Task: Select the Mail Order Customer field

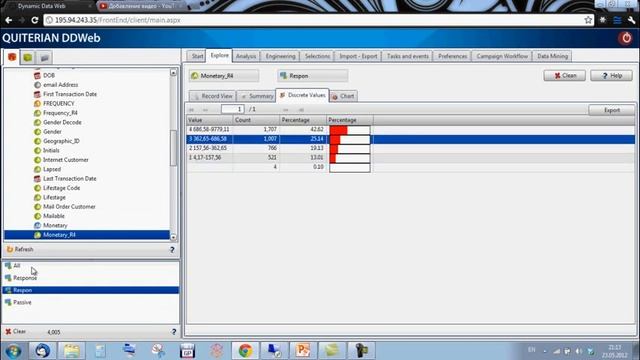Action: [x=69, y=207]
